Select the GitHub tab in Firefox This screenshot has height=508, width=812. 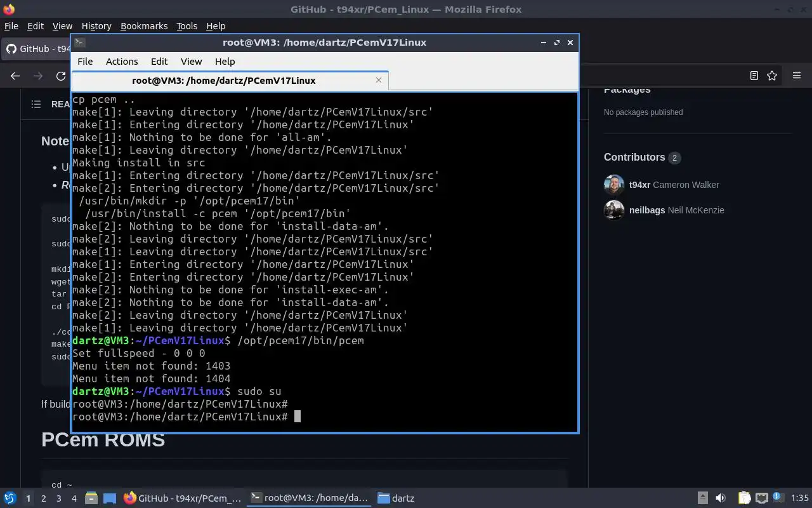(37, 49)
